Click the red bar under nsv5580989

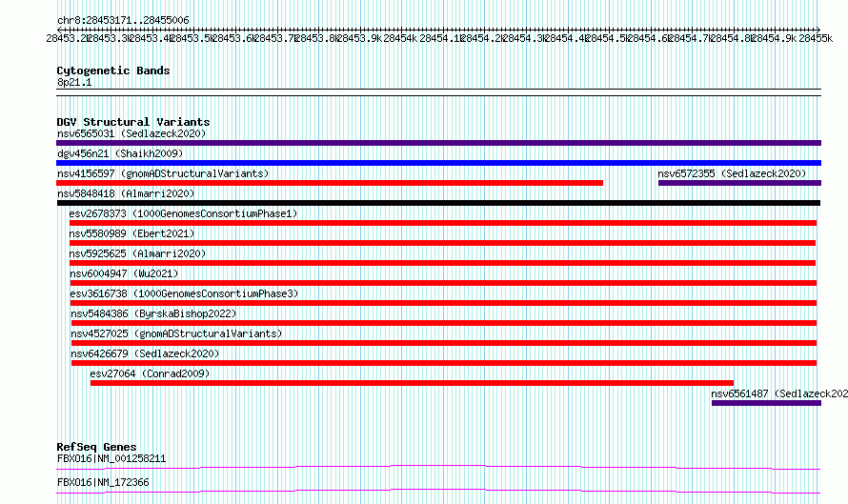pos(442,243)
